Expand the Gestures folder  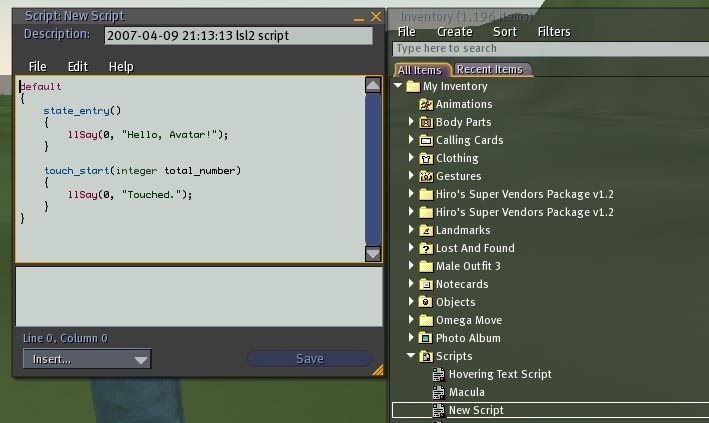coord(411,175)
